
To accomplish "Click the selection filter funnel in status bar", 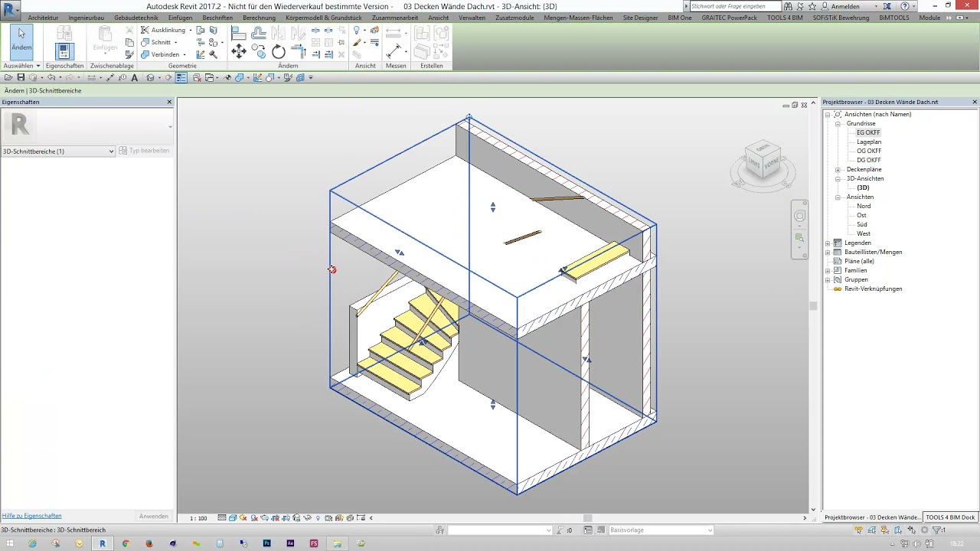I will coord(936,530).
